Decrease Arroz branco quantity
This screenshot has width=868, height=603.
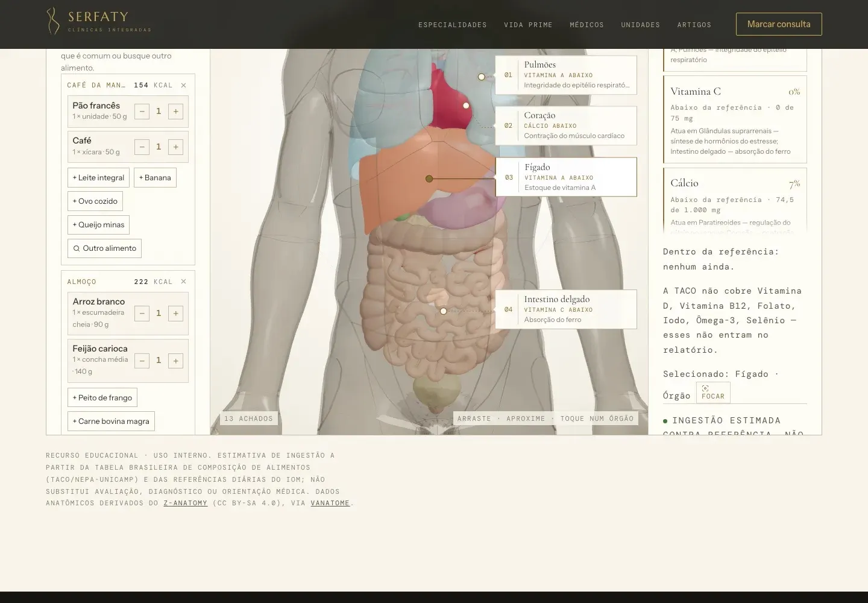(x=142, y=313)
